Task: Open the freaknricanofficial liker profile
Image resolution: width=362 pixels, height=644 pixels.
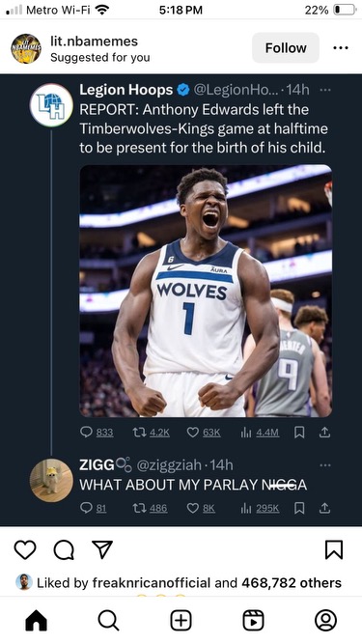Action: click(x=152, y=583)
